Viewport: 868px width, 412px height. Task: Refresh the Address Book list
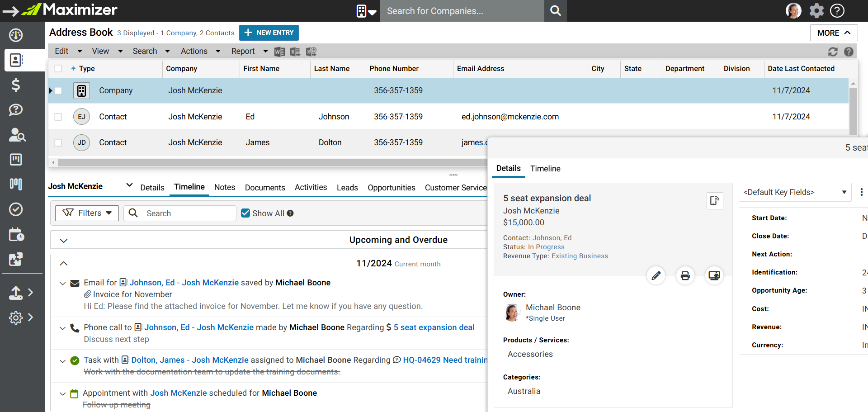[x=833, y=52]
